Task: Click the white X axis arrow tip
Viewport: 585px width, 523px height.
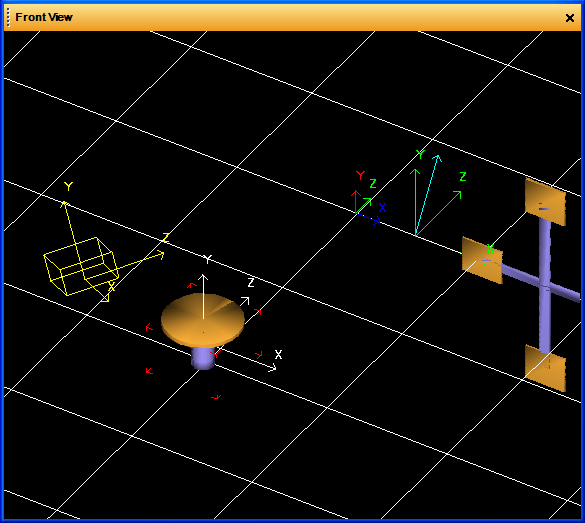Action: (x=273, y=368)
